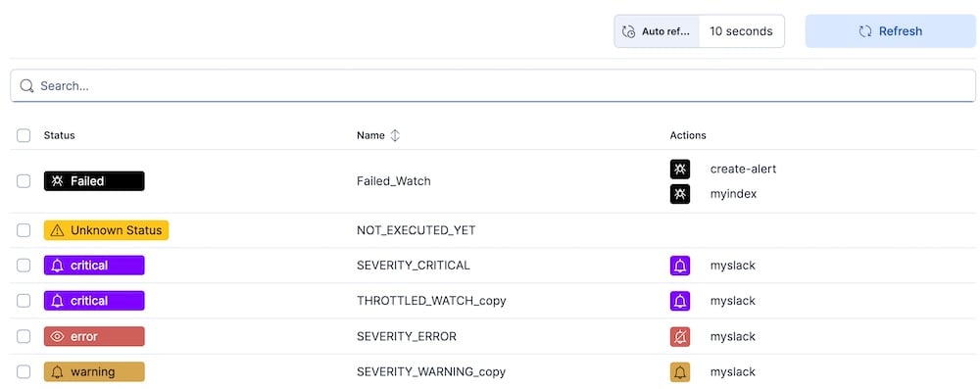The height and width of the screenshot is (389, 980).
Task: Toggle the Auto refresh button
Action: click(x=657, y=31)
